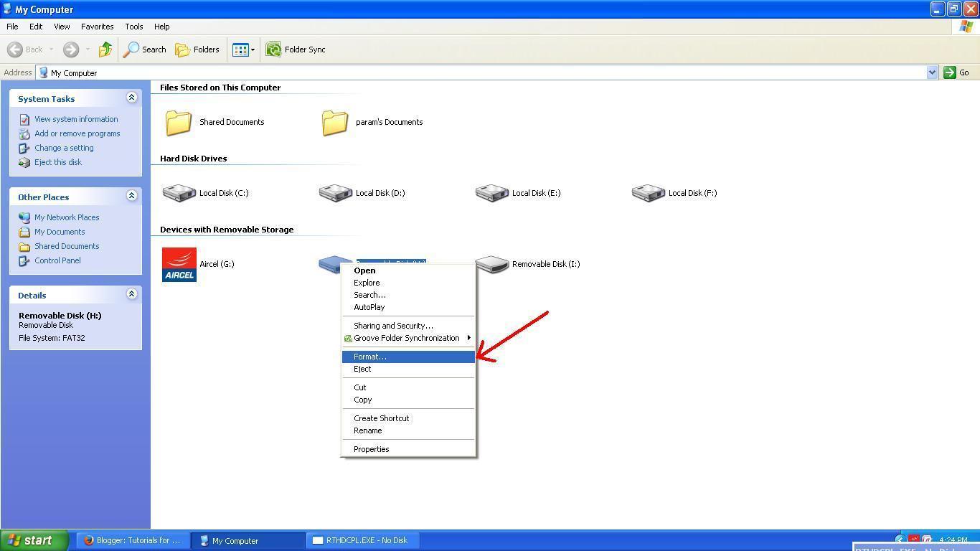Open the View menu
Viewport: 980px width, 551px height.
(62, 27)
